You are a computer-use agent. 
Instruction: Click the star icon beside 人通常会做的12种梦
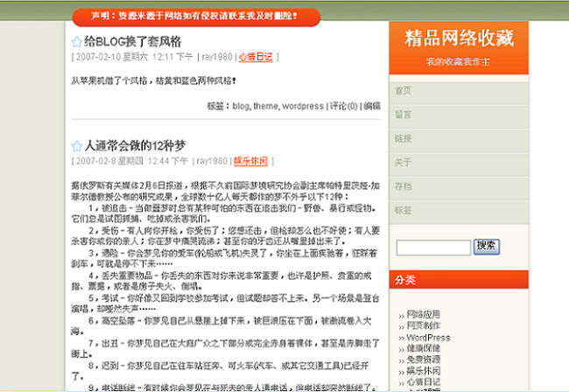pos(76,146)
